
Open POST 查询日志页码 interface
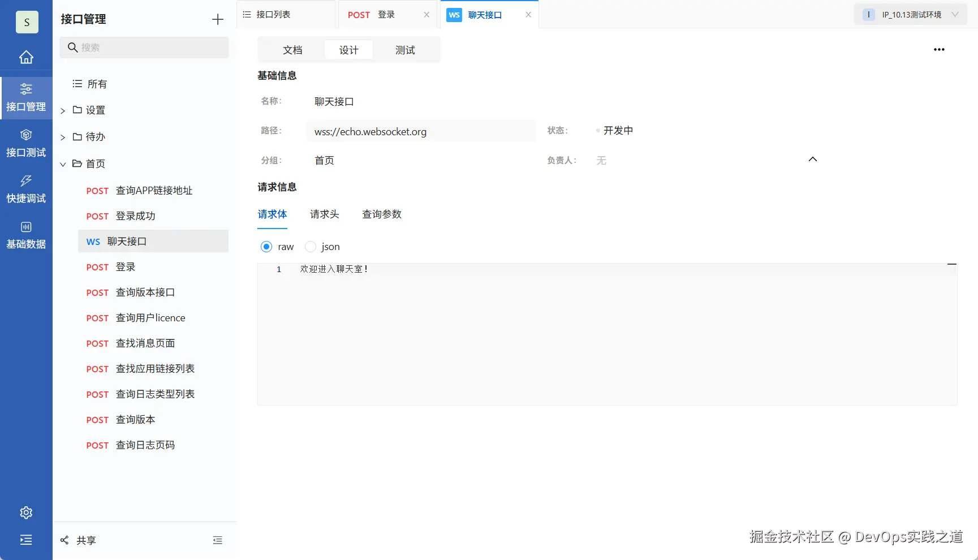(153, 445)
